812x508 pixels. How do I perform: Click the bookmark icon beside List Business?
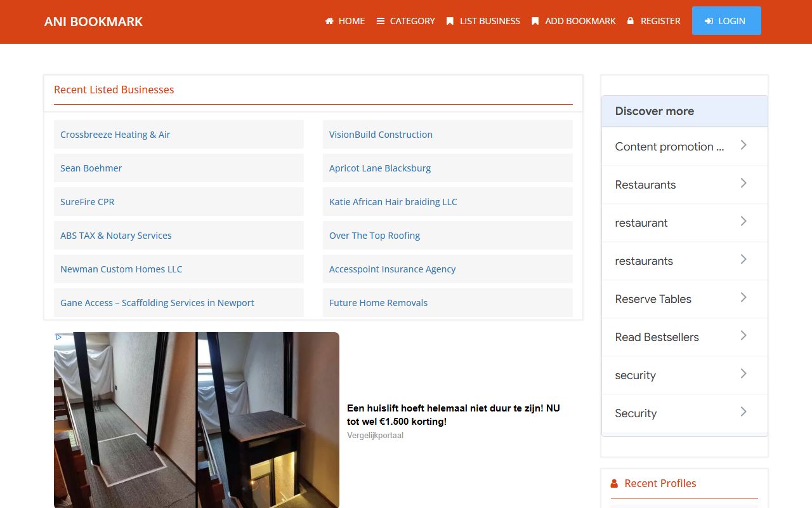(x=450, y=21)
